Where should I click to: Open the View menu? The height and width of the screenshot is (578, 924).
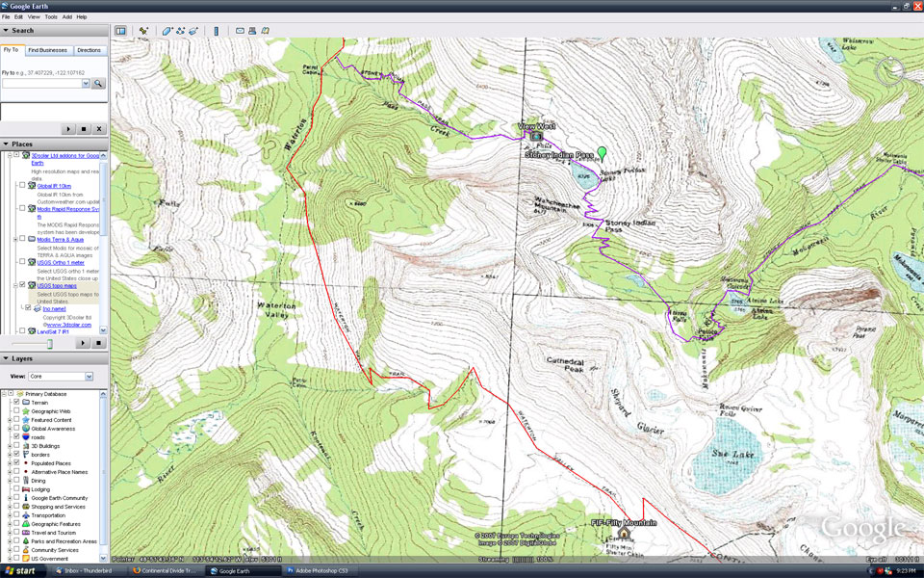pos(35,17)
